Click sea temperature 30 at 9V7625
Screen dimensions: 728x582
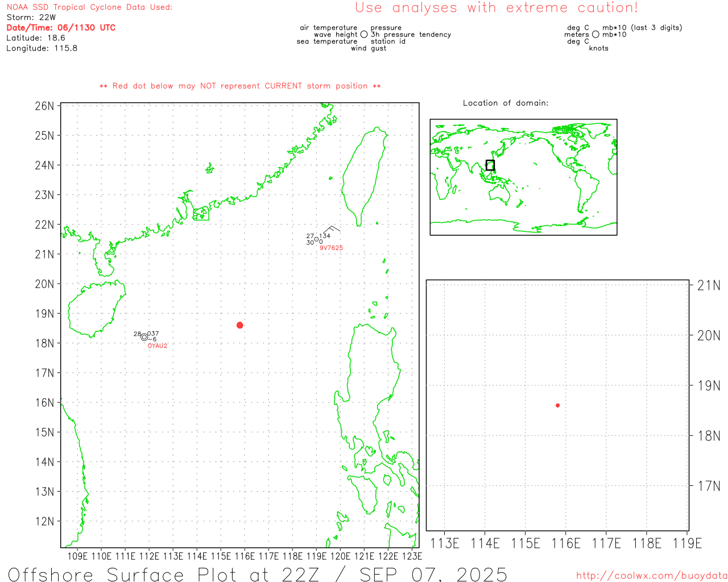(x=310, y=243)
